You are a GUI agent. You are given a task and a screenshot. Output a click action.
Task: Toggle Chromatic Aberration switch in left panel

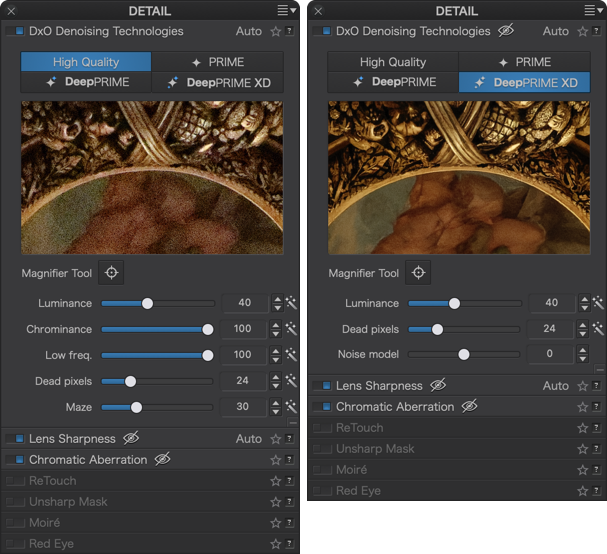15,460
